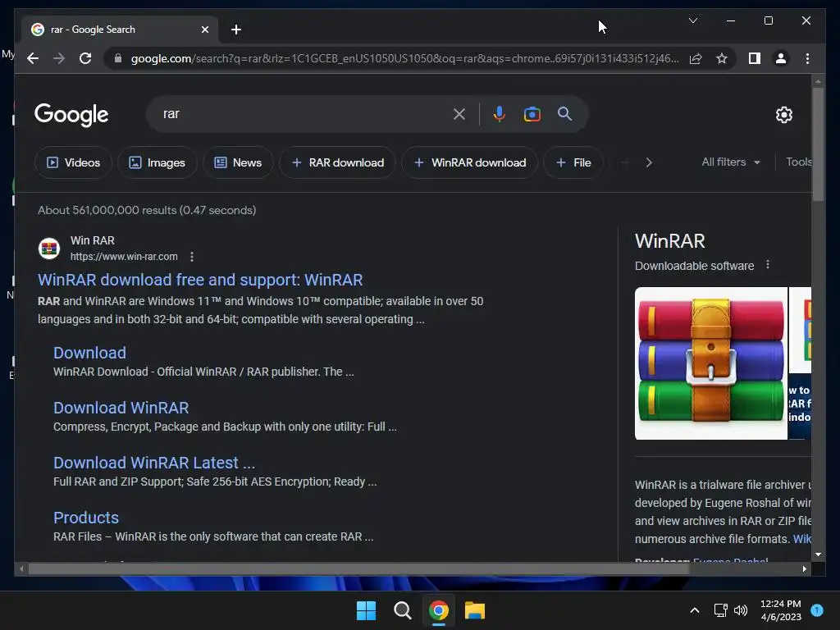Open the Chrome side panel
The width and height of the screenshot is (840, 630).
point(755,58)
